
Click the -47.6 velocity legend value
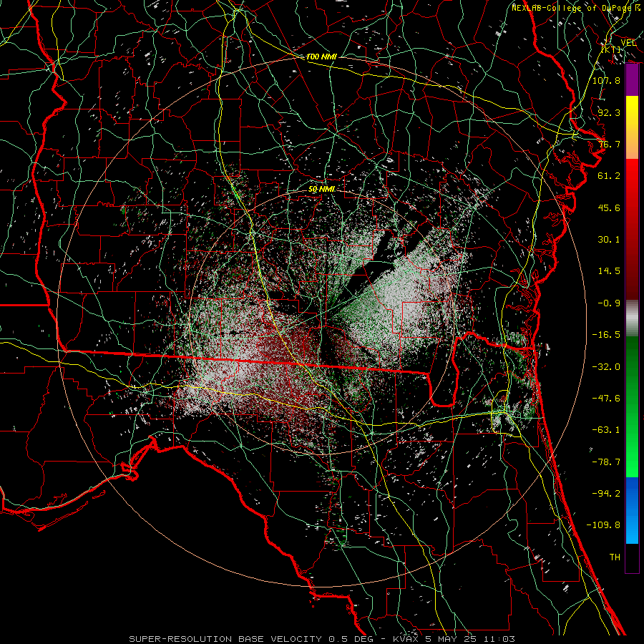pyautogui.click(x=606, y=399)
